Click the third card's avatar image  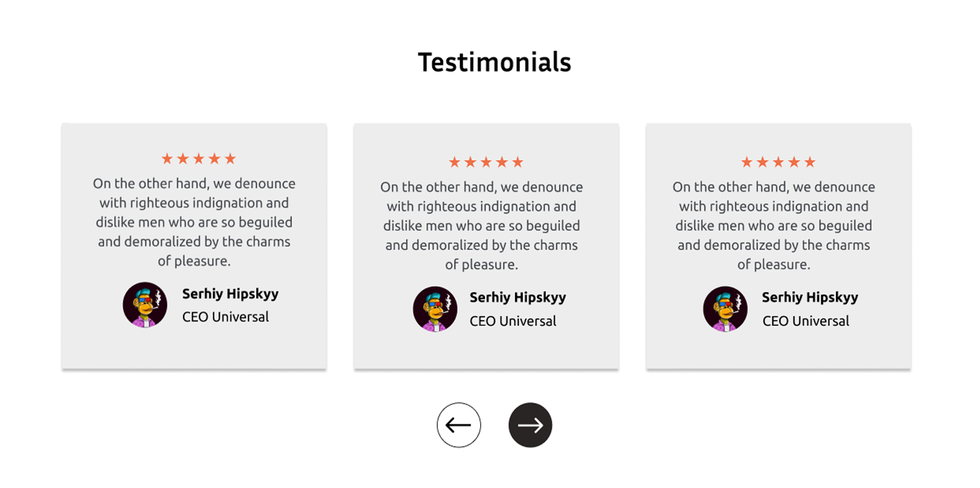[x=725, y=309]
